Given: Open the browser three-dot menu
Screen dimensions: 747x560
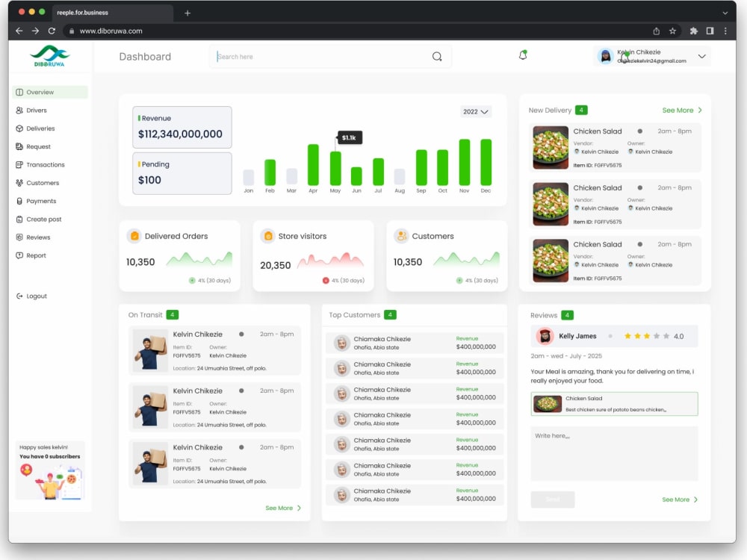Looking at the screenshot, I should tap(725, 31).
